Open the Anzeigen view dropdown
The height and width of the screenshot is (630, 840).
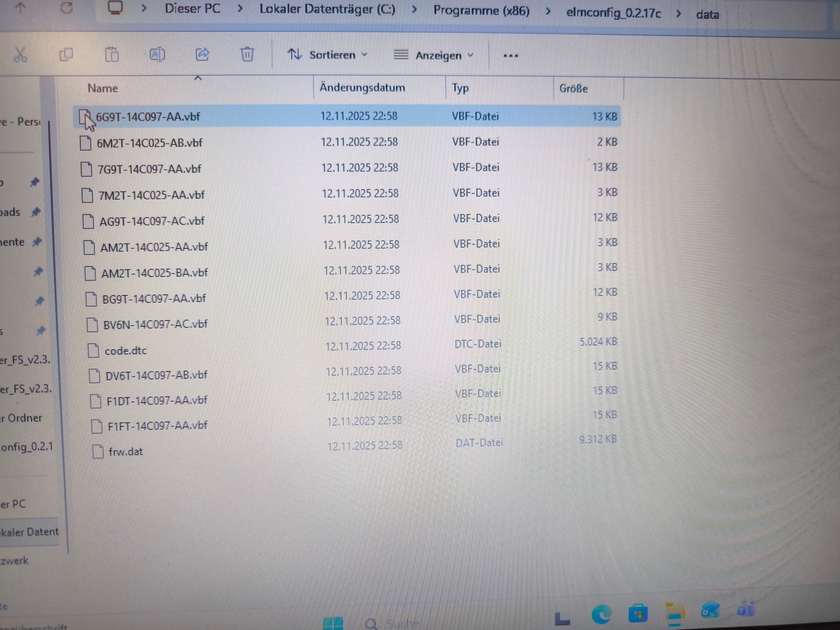tap(434, 55)
